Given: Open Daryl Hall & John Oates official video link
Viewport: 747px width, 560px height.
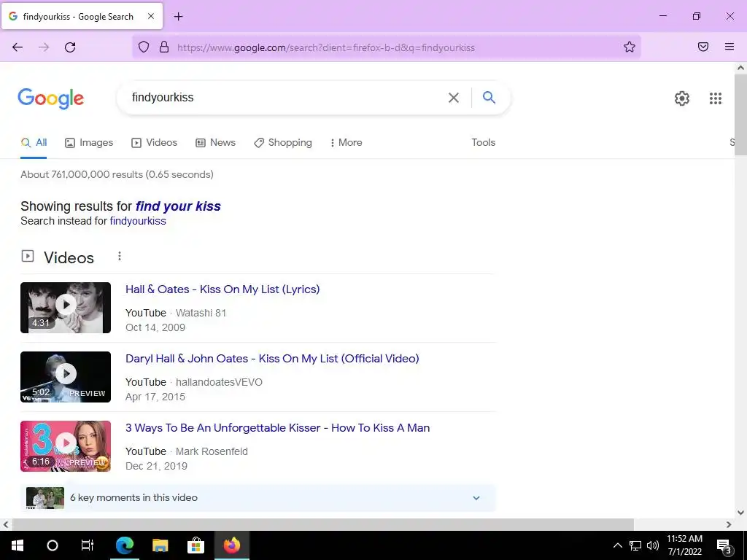Looking at the screenshot, I should tap(272, 359).
